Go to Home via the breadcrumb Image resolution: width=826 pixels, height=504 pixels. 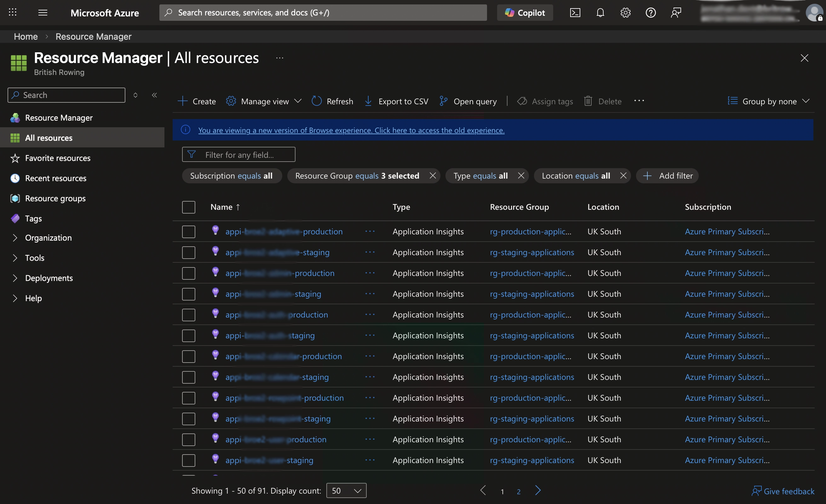[x=25, y=36]
